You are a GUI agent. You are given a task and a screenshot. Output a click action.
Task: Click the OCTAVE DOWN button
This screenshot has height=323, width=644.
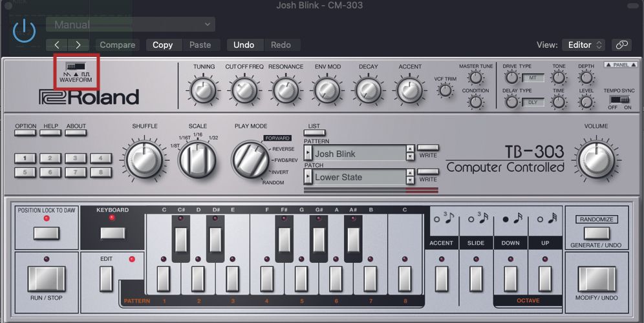[x=511, y=279]
